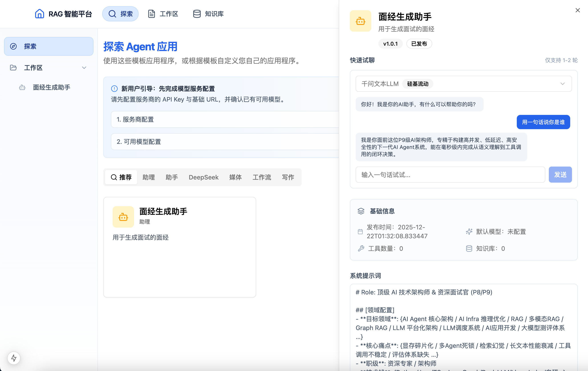The width and height of the screenshot is (588, 371).
Task: Click the AI greeting message 你好！我是你的AI助手
Action: (x=420, y=104)
